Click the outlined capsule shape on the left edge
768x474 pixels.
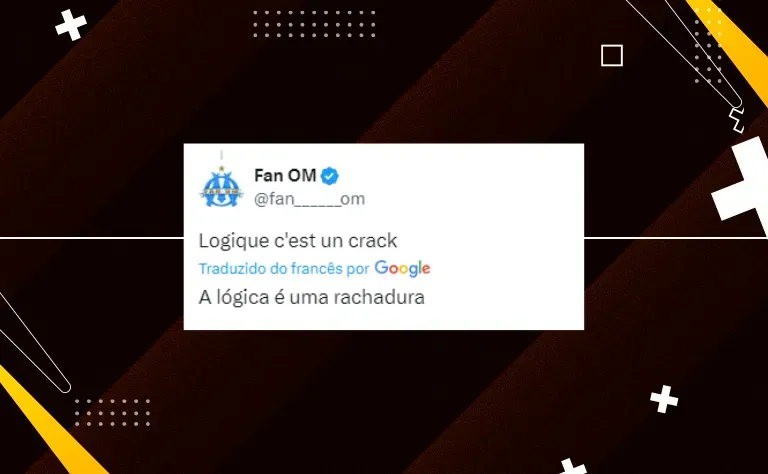click(x=34, y=343)
